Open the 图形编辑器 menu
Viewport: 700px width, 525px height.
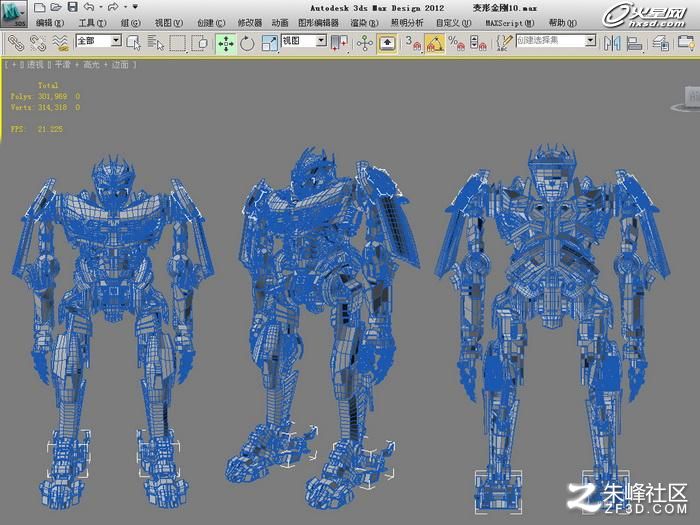318,23
